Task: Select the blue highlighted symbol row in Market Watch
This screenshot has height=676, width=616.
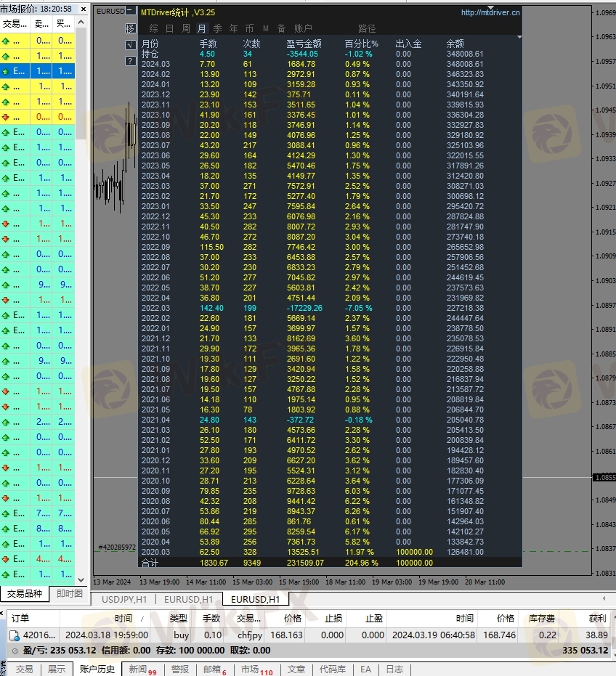Action: tap(38, 71)
